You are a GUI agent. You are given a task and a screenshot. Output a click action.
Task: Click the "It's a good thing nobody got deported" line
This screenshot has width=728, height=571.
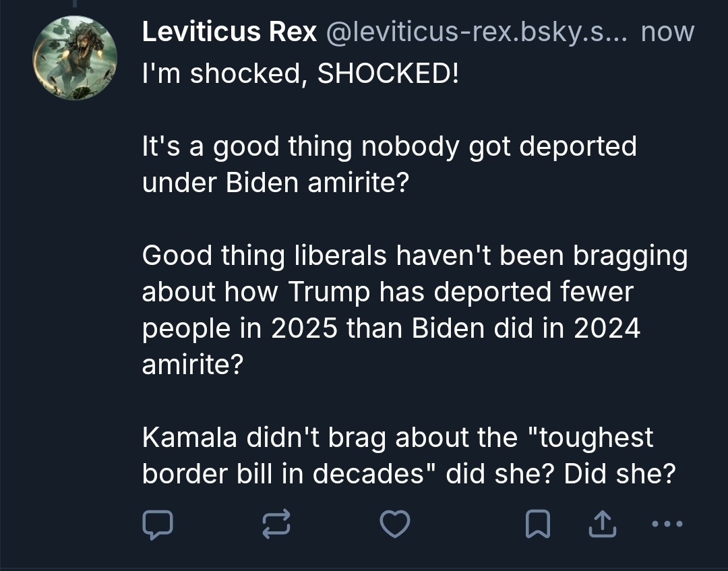389,146
